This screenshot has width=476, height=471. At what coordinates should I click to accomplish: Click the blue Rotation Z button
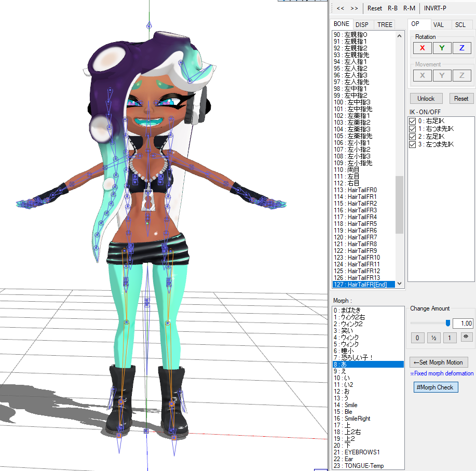pos(462,48)
